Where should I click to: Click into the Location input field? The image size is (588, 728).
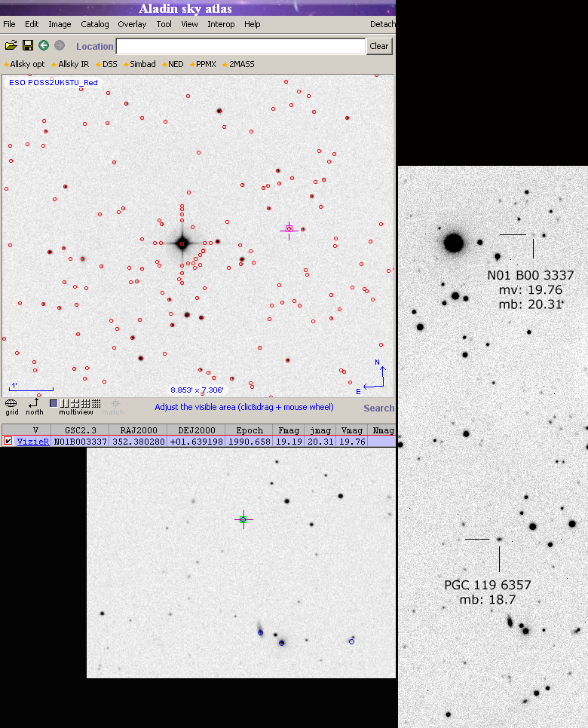(240, 46)
